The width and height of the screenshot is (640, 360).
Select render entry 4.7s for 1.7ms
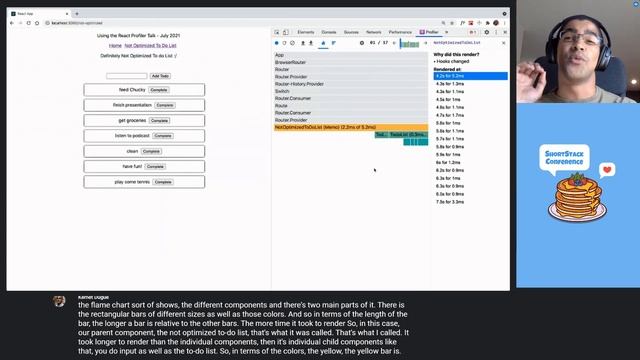tap(471, 115)
